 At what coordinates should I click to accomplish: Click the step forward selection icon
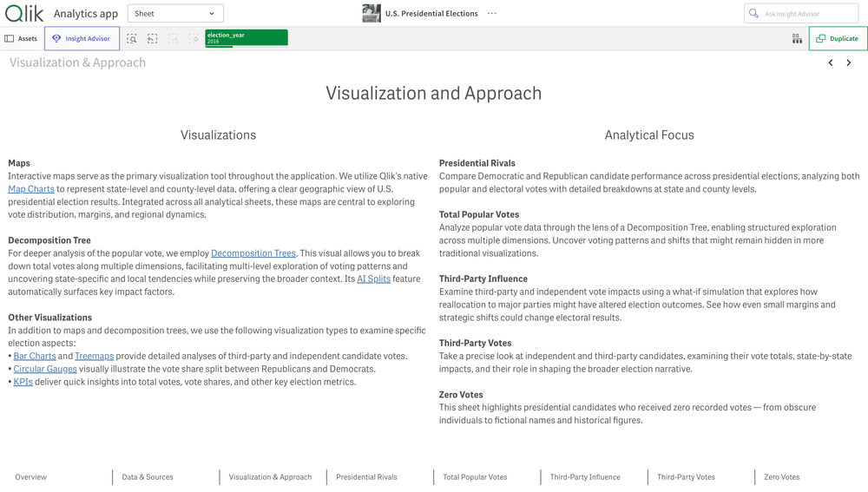(173, 39)
